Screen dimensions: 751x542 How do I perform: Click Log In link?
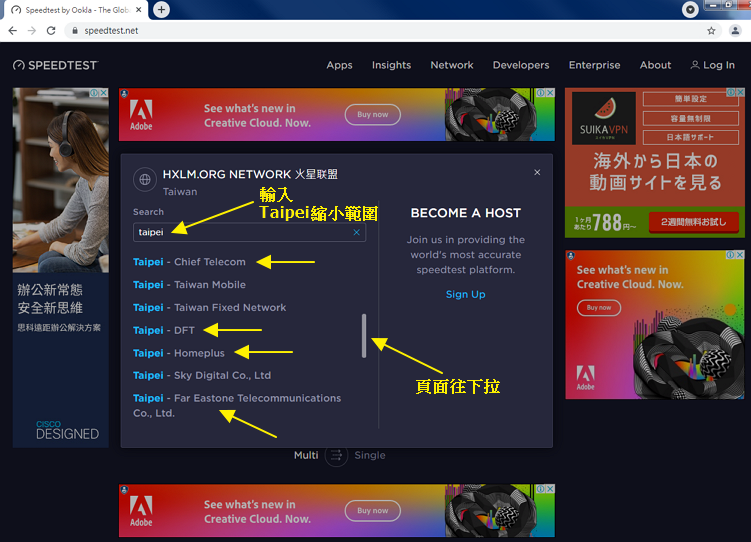[712, 65]
